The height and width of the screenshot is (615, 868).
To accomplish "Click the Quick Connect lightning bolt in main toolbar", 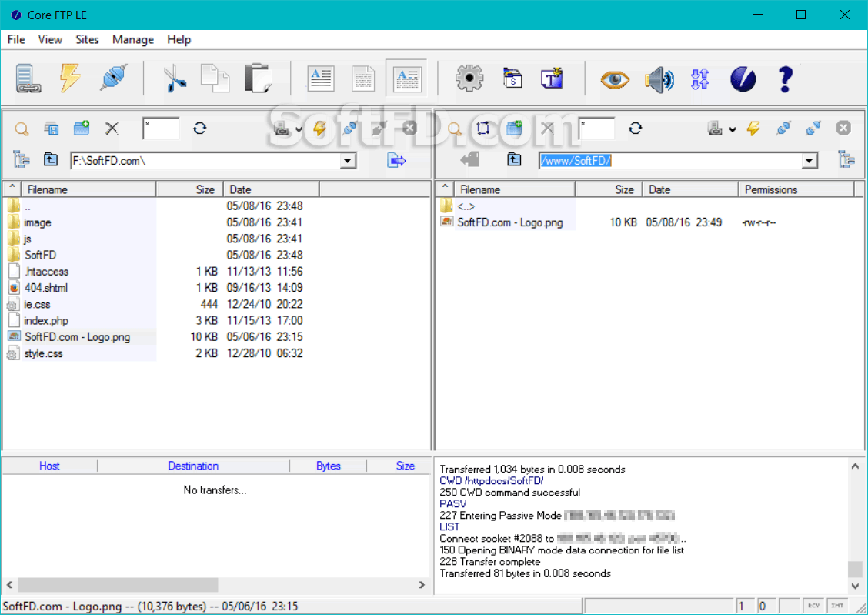I will [70, 78].
